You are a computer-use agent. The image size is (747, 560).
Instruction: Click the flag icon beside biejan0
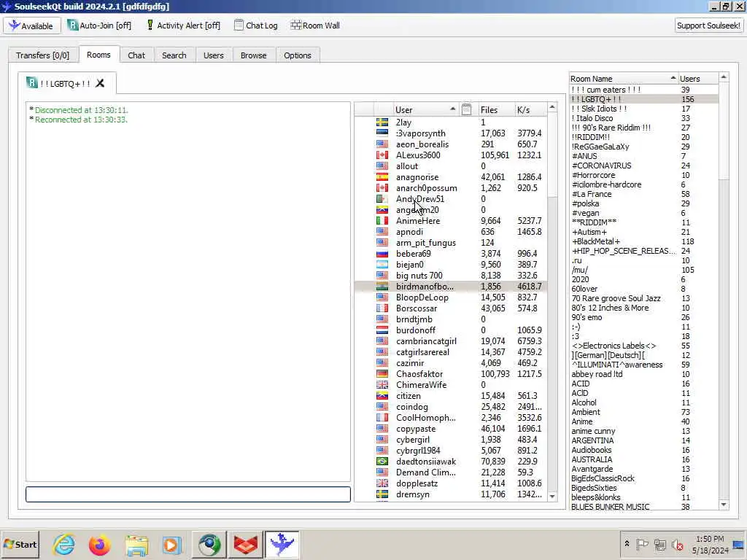click(x=382, y=265)
